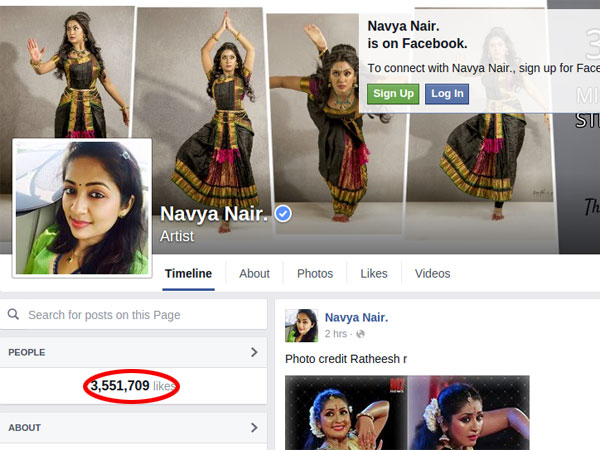Open the left post photo of smiling dancer
This screenshot has width=600, height=450.
[x=346, y=412]
